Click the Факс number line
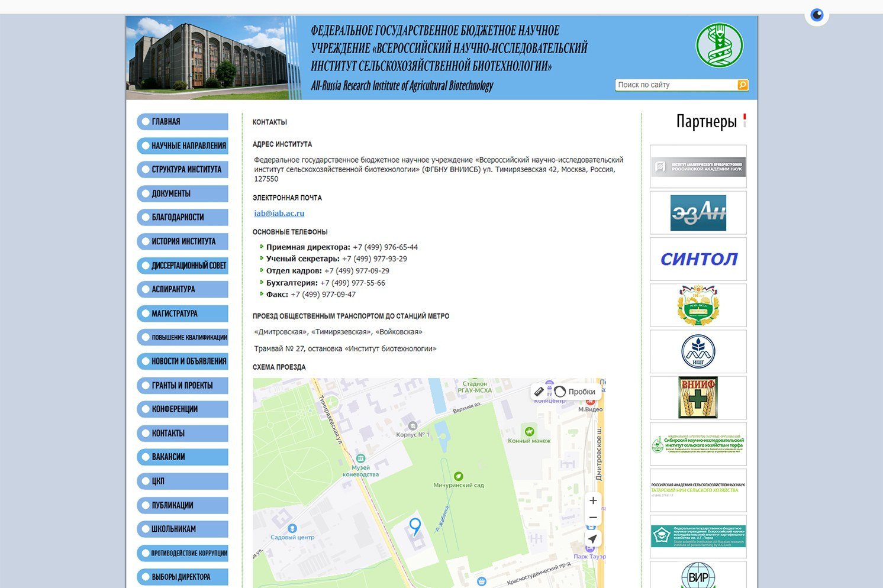This screenshot has height=588, width=883. click(311, 295)
